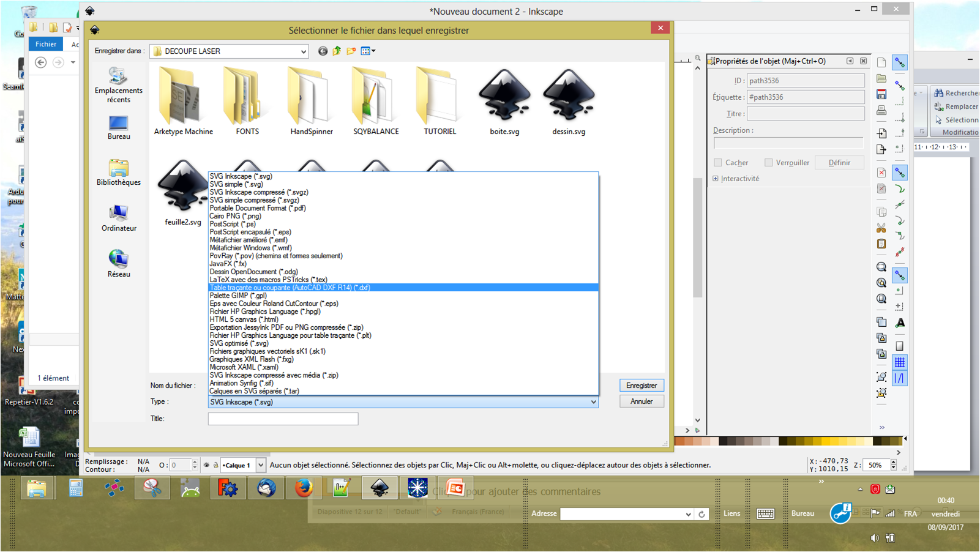Open the recent locations dropdown in Explorer window
This screenshot has width=980, height=552.
coord(73,62)
